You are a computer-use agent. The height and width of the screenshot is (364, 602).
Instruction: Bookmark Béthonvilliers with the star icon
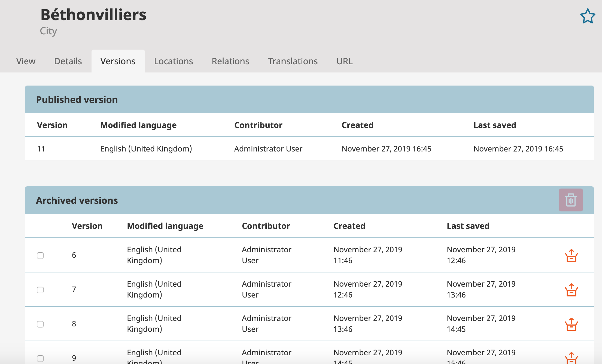tap(588, 16)
